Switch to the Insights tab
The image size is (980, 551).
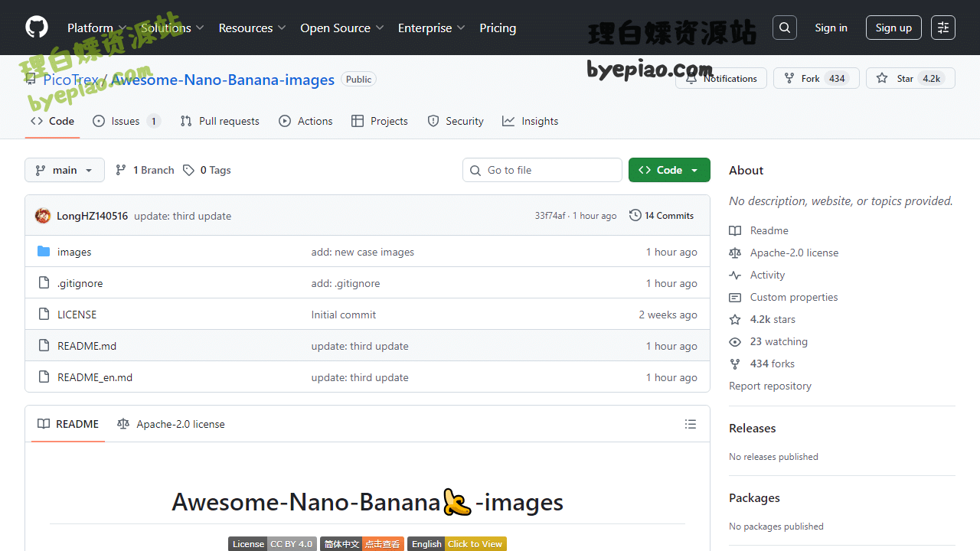(x=530, y=121)
